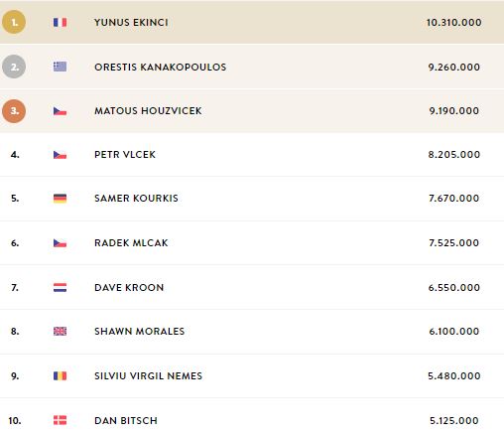Screen dimensions: 504x433
Task: Click the French flag beside Yunus Ekinci
Action: pos(60,22)
